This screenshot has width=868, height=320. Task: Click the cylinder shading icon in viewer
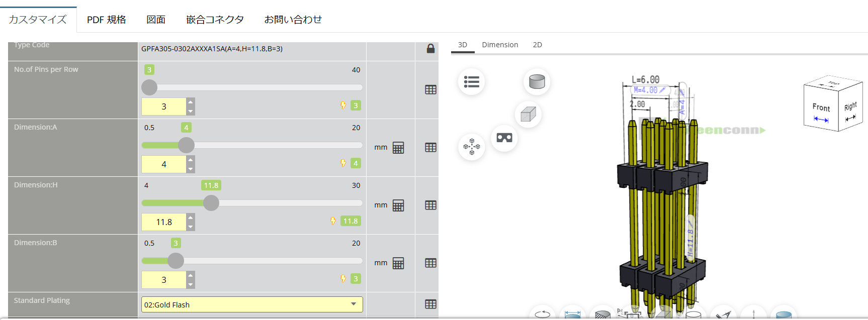(x=537, y=82)
